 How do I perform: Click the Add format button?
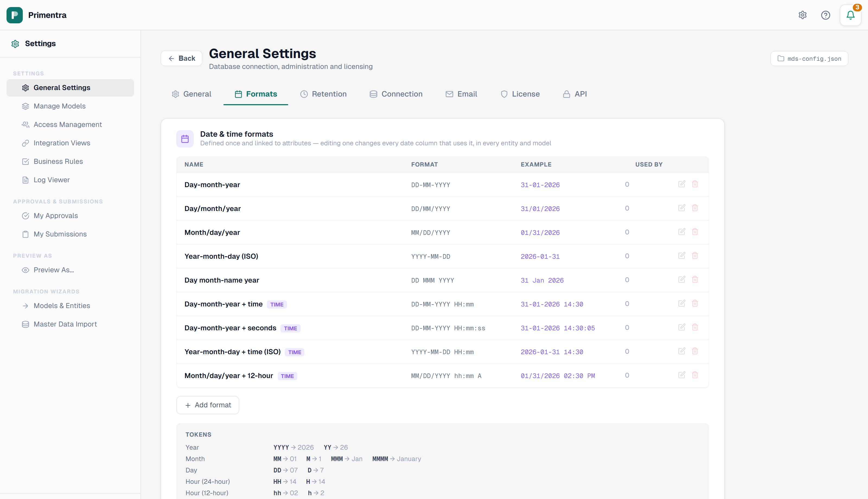pyautogui.click(x=208, y=405)
